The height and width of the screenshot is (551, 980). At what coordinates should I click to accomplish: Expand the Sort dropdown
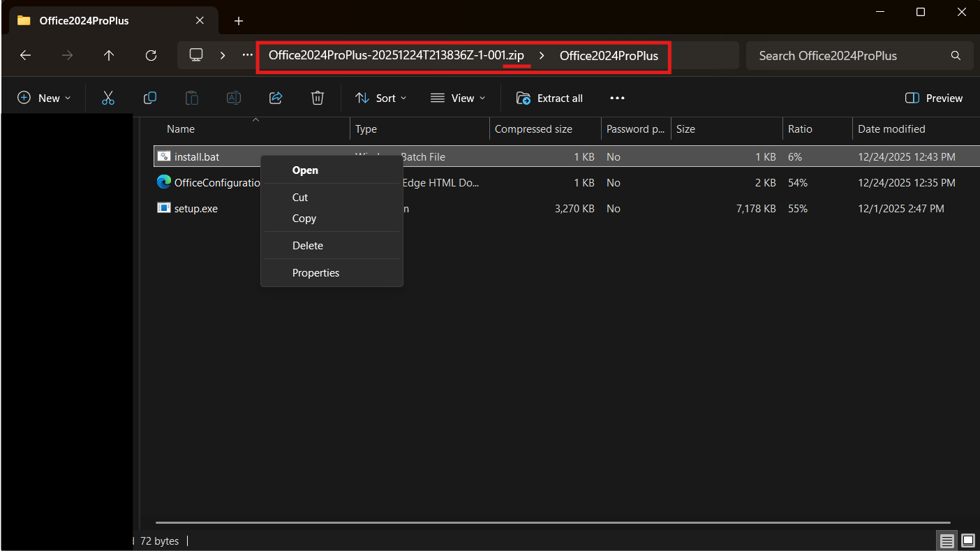(380, 98)
